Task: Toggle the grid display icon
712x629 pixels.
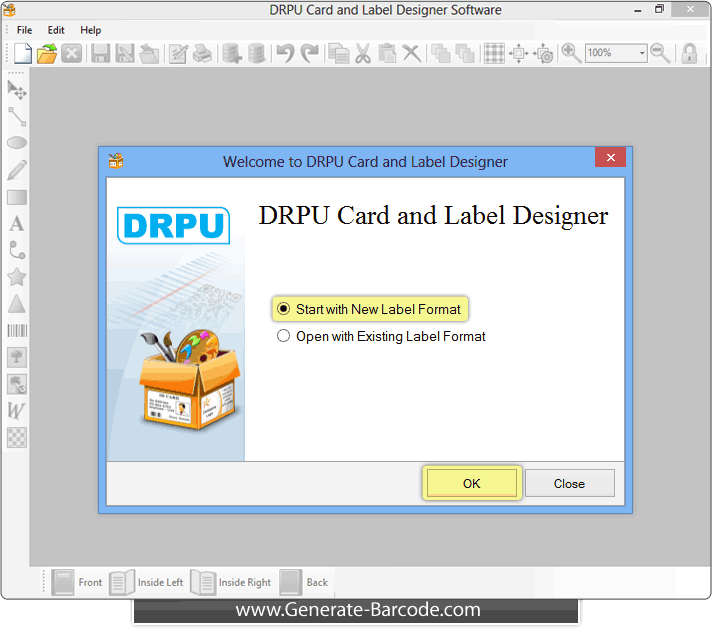Action: coord(494,53)
